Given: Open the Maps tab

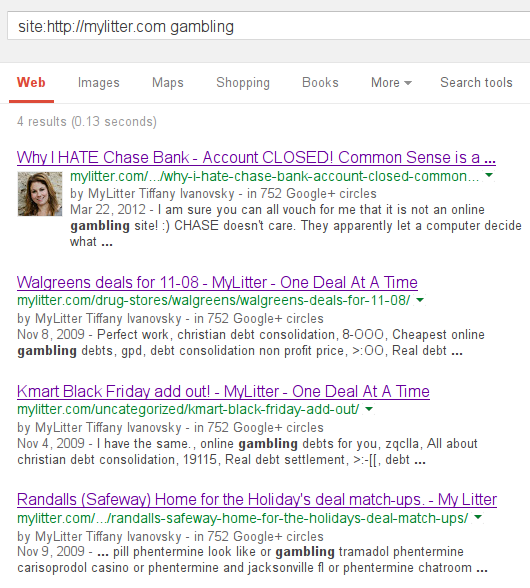Looking at the screenshot, I should [x=168, y=82].
